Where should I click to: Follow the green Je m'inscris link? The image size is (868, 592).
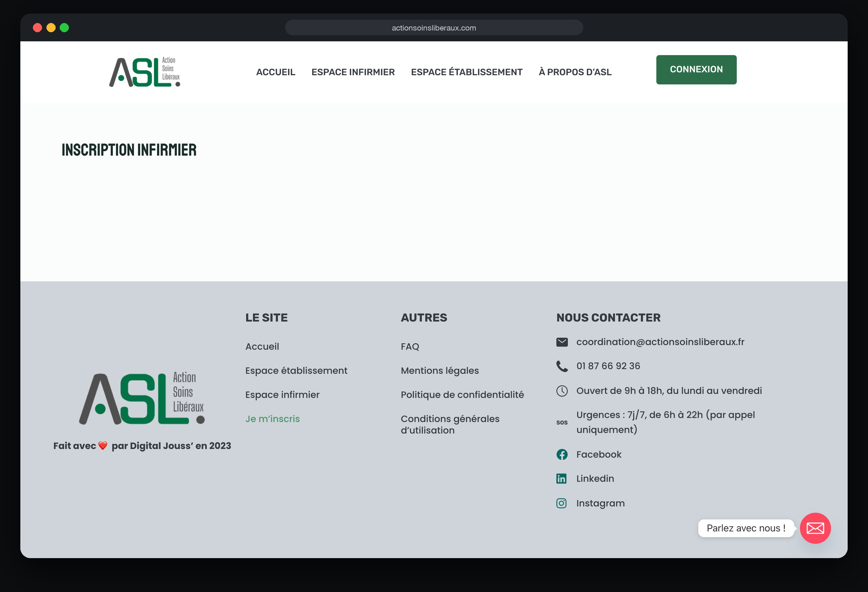tap(273, 419)
